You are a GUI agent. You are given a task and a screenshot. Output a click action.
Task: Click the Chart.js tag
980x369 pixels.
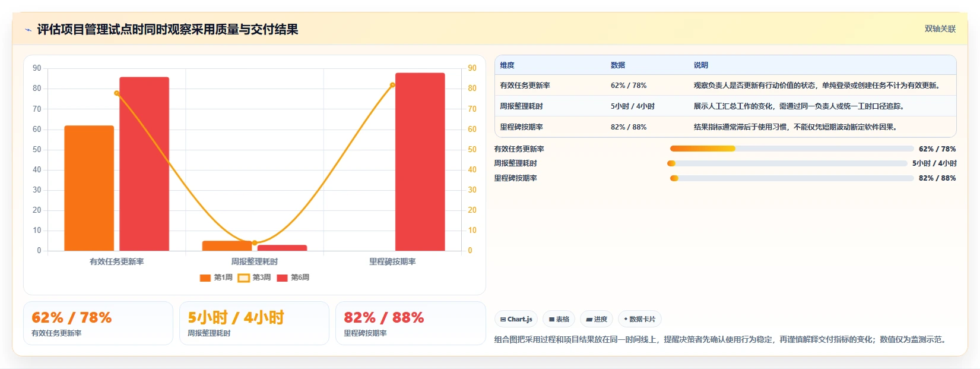(516, 319)
